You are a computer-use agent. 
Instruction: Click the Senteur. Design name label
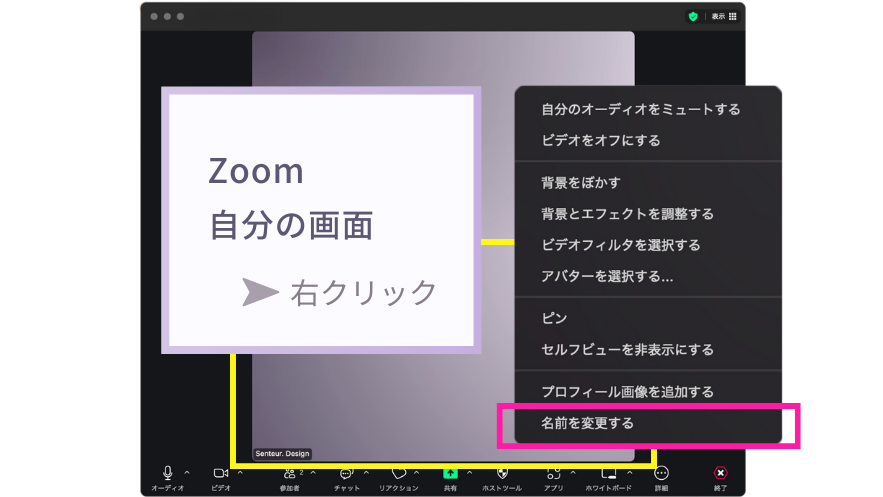coord(282,454)
